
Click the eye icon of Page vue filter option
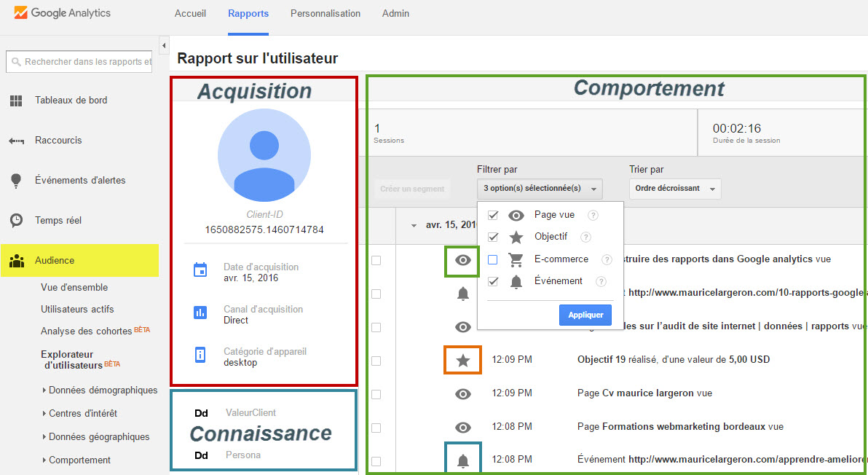point(516,216)
